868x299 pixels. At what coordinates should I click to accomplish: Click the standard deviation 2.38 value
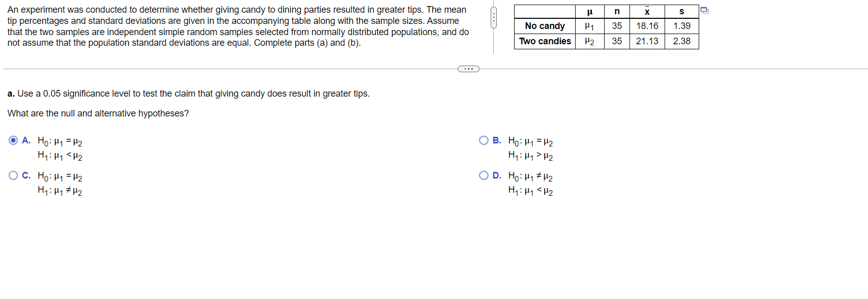coord(681,42)
